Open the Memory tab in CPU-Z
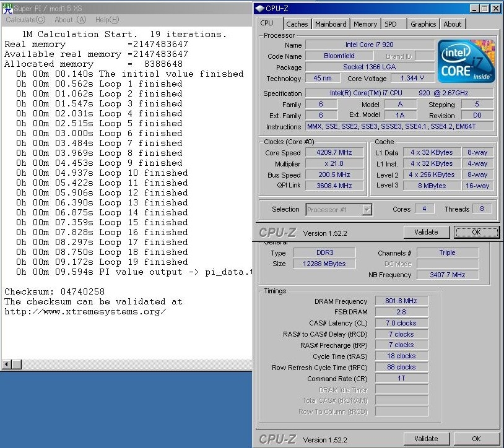This screenshot has width=504, height=448. (365, 24)
